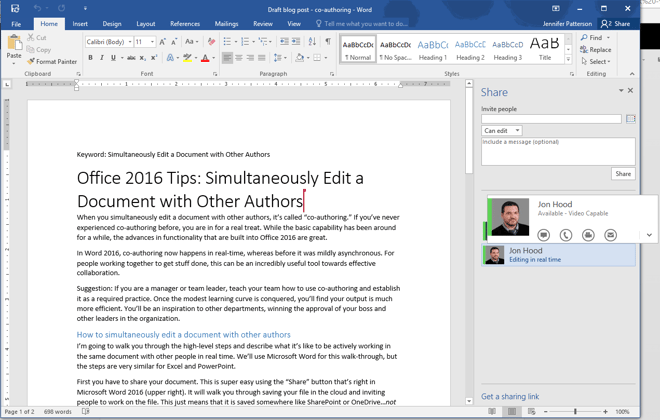Toggle italic formatting
Viewport: 660px width, 420px height.
click(x=101, y=58)
